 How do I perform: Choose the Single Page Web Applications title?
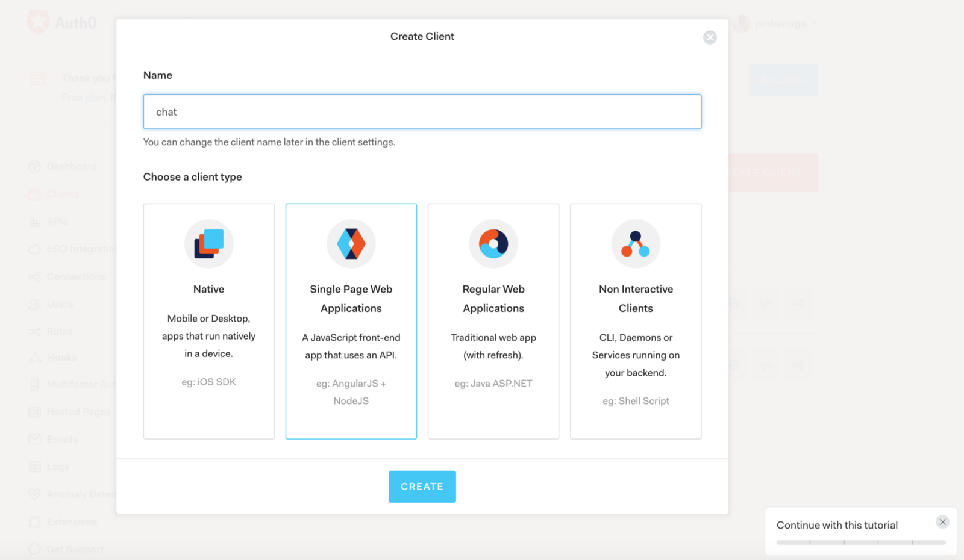351,299
